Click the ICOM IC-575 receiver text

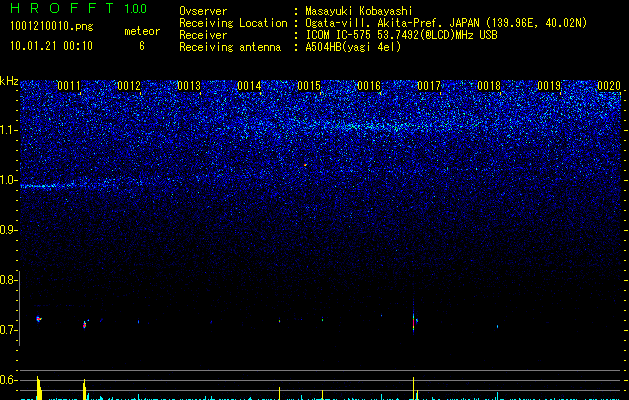(x=401, y=35)
